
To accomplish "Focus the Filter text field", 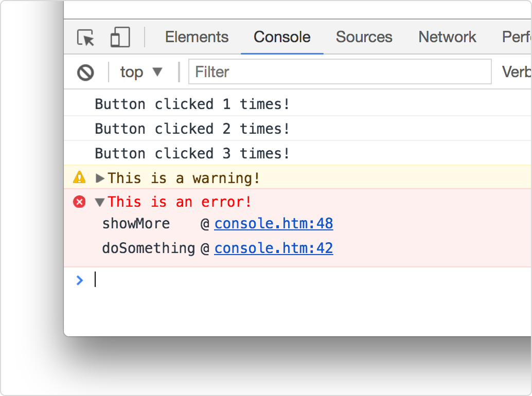I will (340, 72).
